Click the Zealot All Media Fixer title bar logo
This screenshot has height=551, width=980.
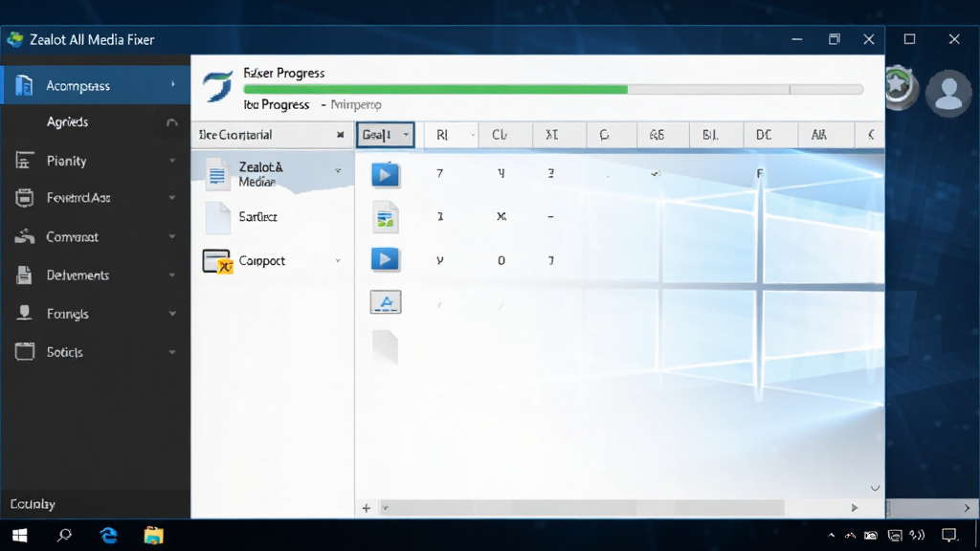15,39
